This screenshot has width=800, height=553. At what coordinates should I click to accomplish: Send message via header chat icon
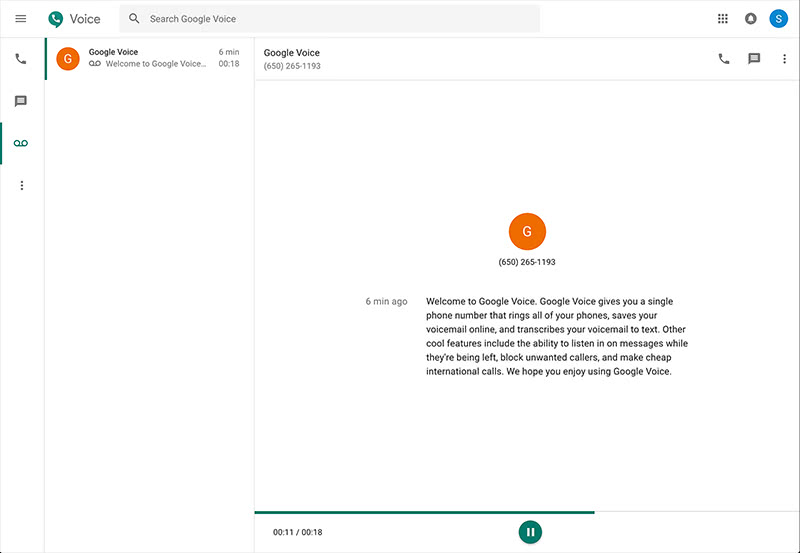point(754,59)
